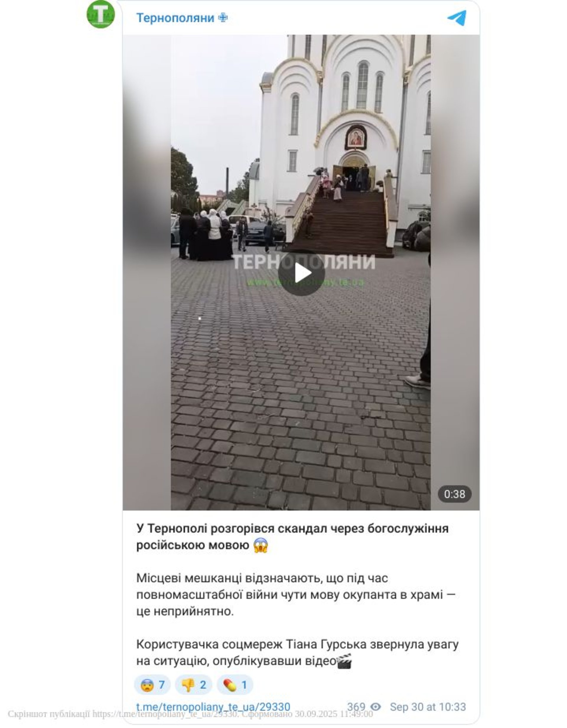Toggle the fearful face reaction (7)

153,685
